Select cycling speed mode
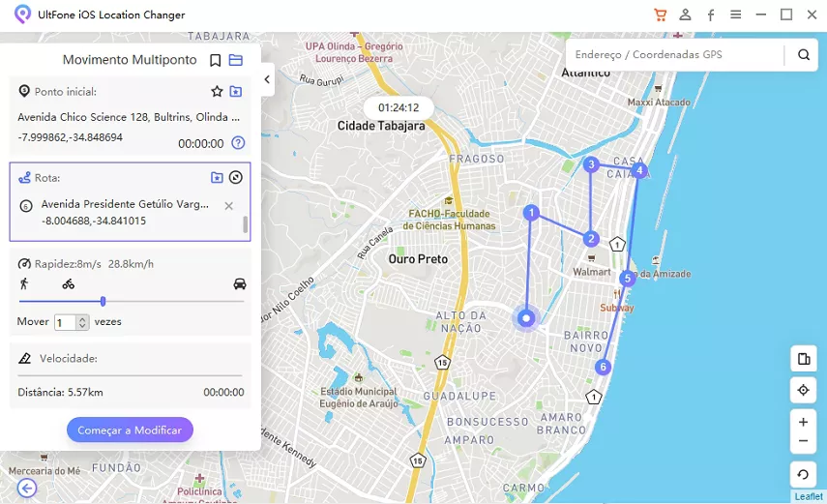Screen dimensions: 827x504 pyautogui.click(x=68, y=283)
